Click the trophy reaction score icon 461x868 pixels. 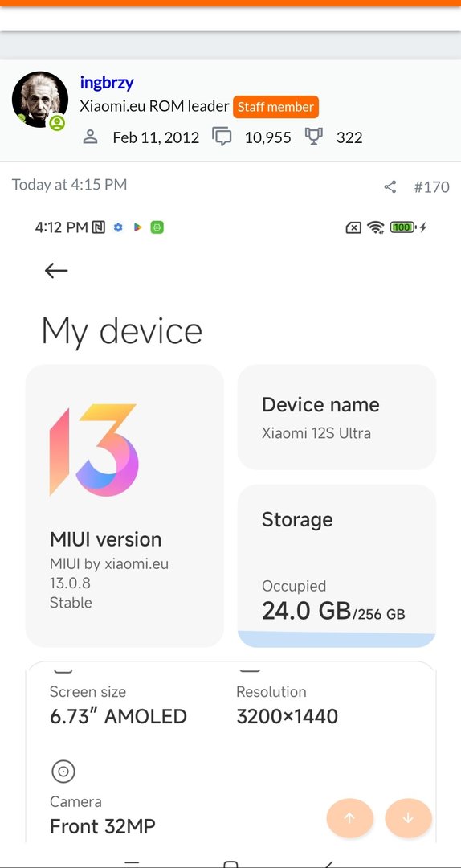coord(314,137)
